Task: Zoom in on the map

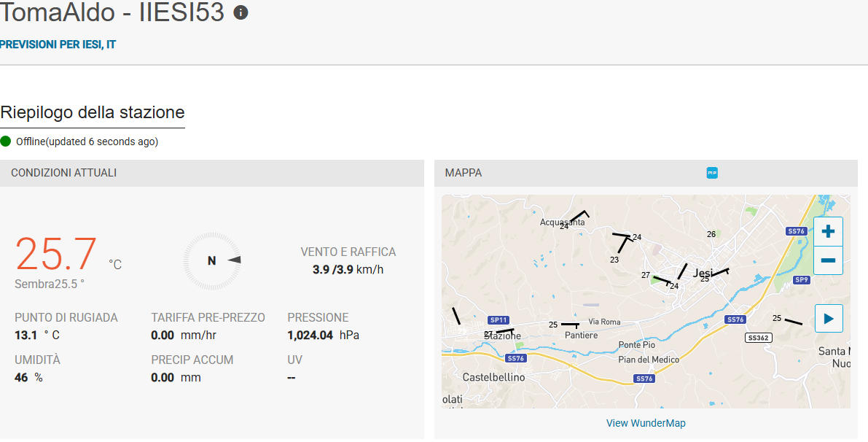Action: (x=828, y=232)
